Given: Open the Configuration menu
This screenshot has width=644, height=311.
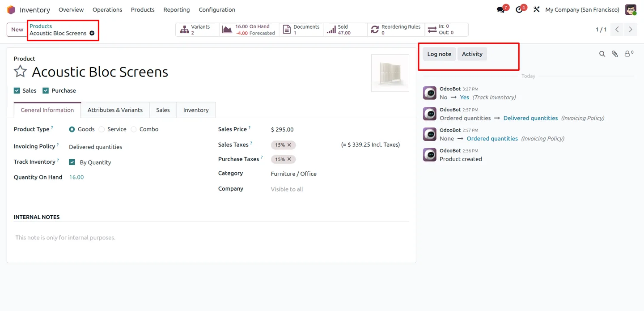Looking at the screenshot, I should point(217,10).
